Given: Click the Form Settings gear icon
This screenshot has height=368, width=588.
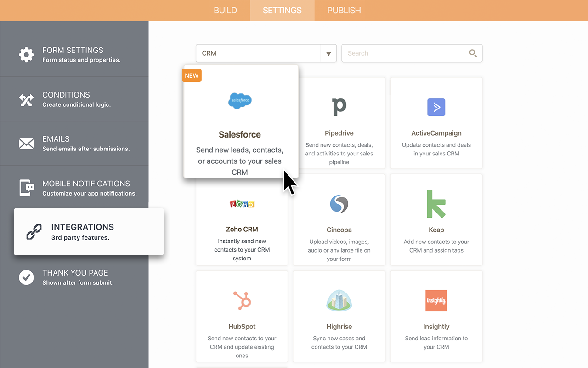Looking at the screenshot, I should [x=26, y=54].
